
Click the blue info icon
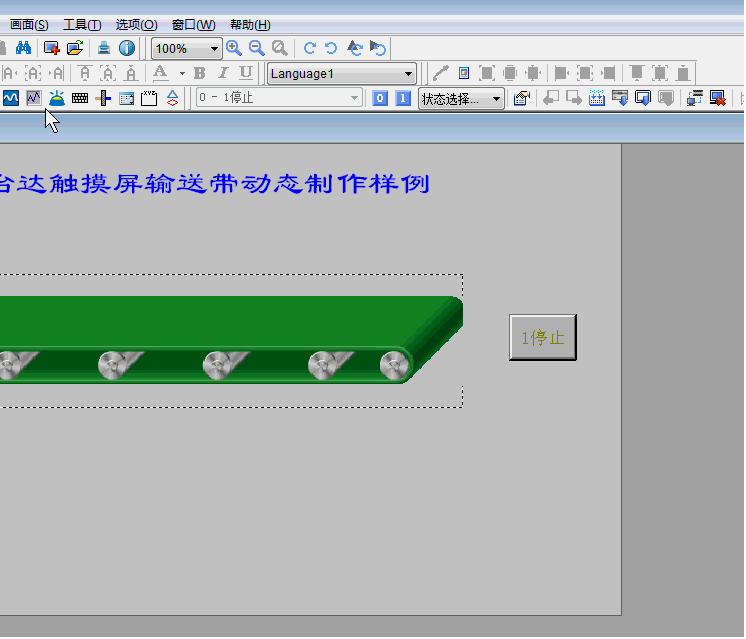(x=127, y=48)
